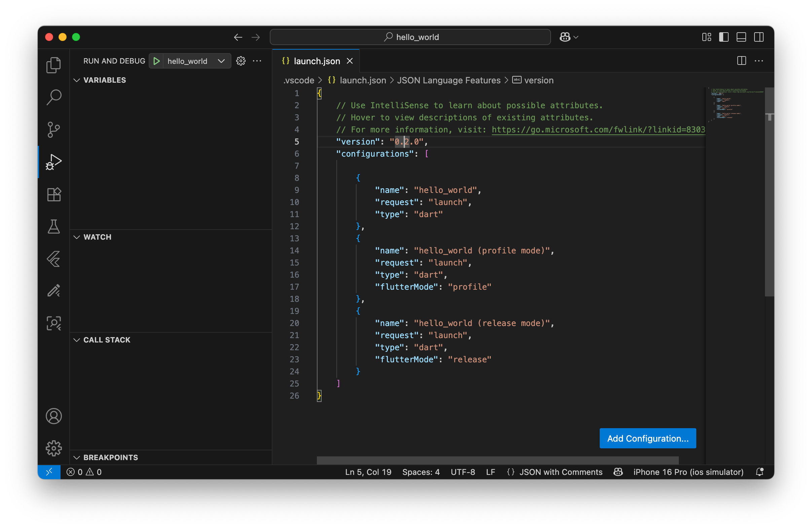The width and height of the screenshot is (812, 529).
Task: Click the vertical editor scrollbar
Action: 769,192
